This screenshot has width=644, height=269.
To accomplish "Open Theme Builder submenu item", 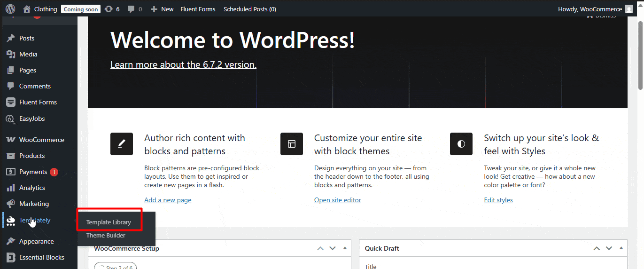I will [x=106, y=235].
